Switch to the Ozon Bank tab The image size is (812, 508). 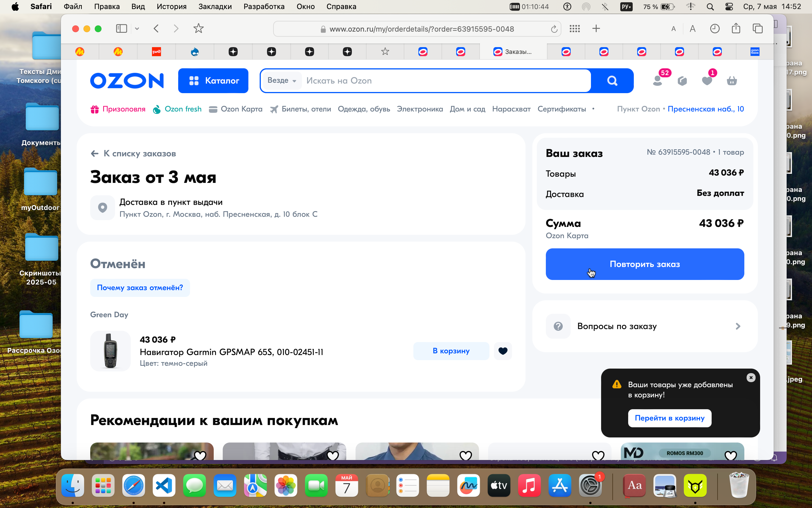754,52
